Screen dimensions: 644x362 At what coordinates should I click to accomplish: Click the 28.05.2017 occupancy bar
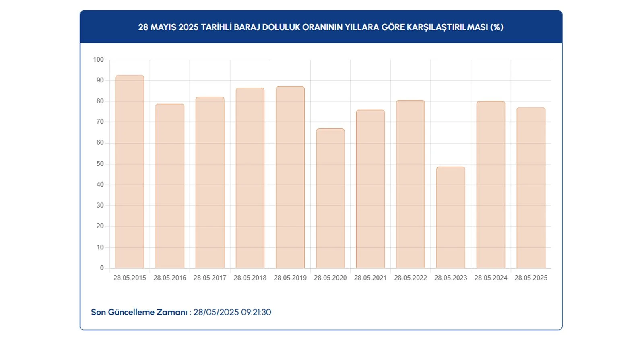tap(210, 183)
